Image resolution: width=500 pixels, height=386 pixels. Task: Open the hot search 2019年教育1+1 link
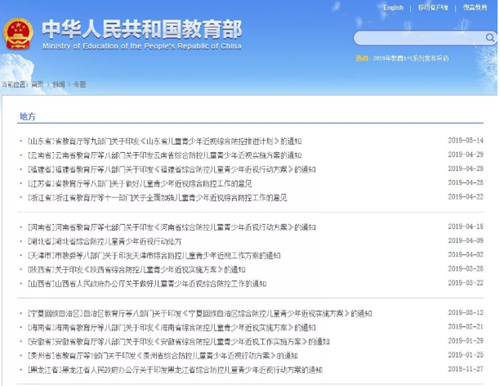(411, 58)
